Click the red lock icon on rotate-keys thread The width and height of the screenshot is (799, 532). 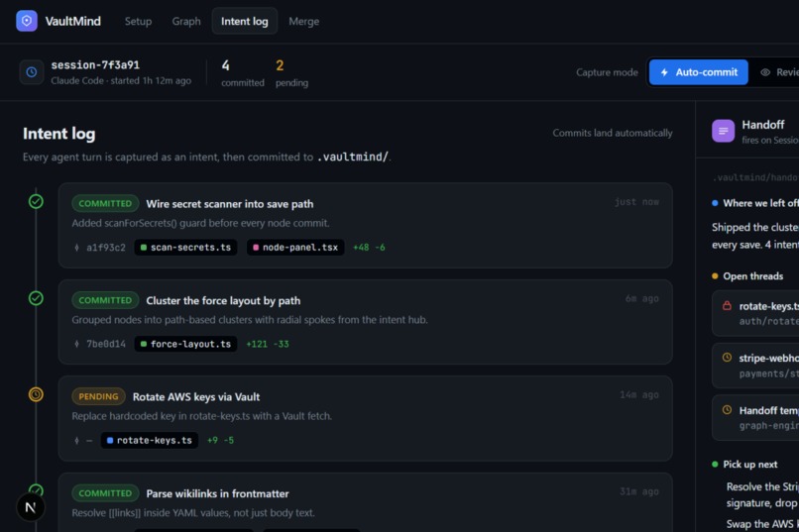[728, 306]
